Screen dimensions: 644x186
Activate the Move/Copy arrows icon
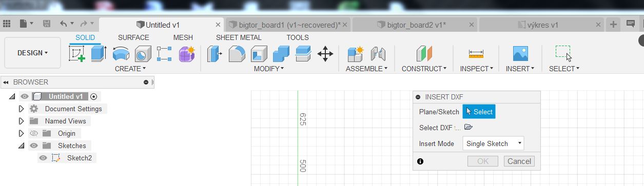click(325, 53)
